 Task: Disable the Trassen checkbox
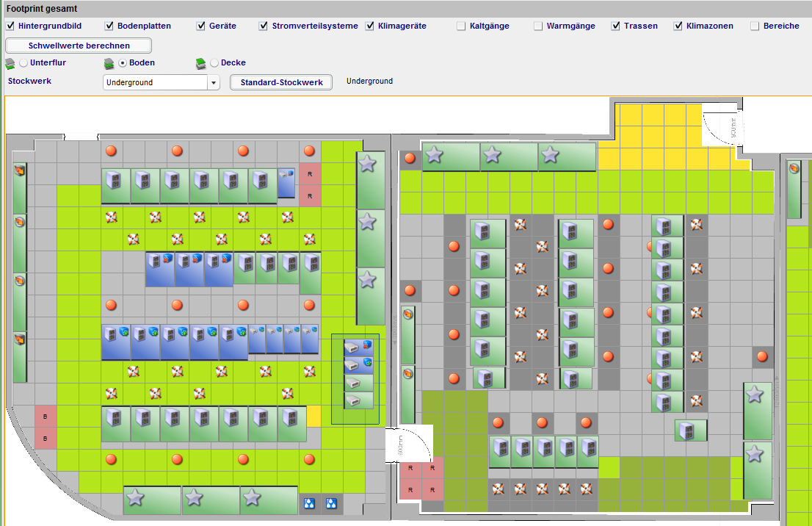click(615, 26)
